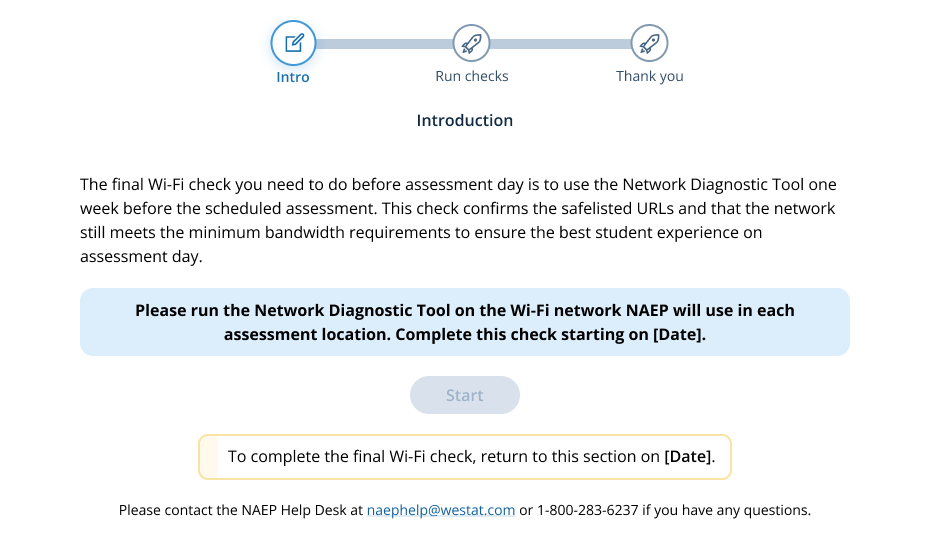The width and height of the screenshot is (944, 560).
Task: Click the progress bar between Run checks and Thank you
Action: coord(560,44)
